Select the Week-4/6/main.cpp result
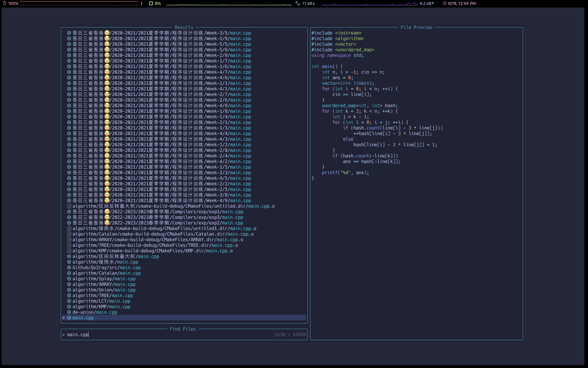588x368 pixels. [184, 78]
